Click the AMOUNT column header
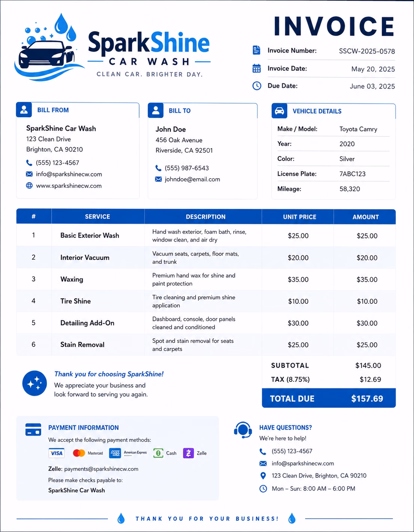This screenshot has width=414, height=532. pyautogui.click(x=366, y=217)
